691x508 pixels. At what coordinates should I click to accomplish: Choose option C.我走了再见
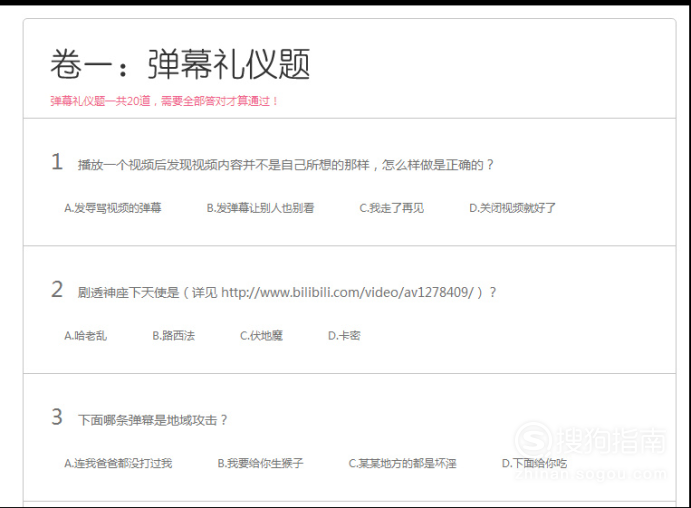click(x=392, y=208)
